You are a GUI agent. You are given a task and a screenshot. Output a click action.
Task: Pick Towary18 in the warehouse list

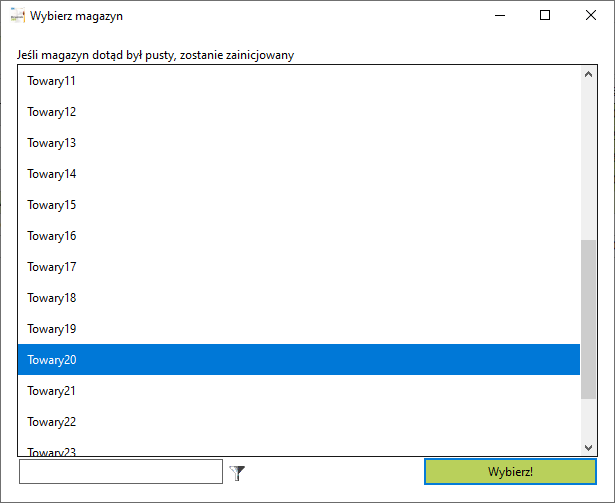299,298
